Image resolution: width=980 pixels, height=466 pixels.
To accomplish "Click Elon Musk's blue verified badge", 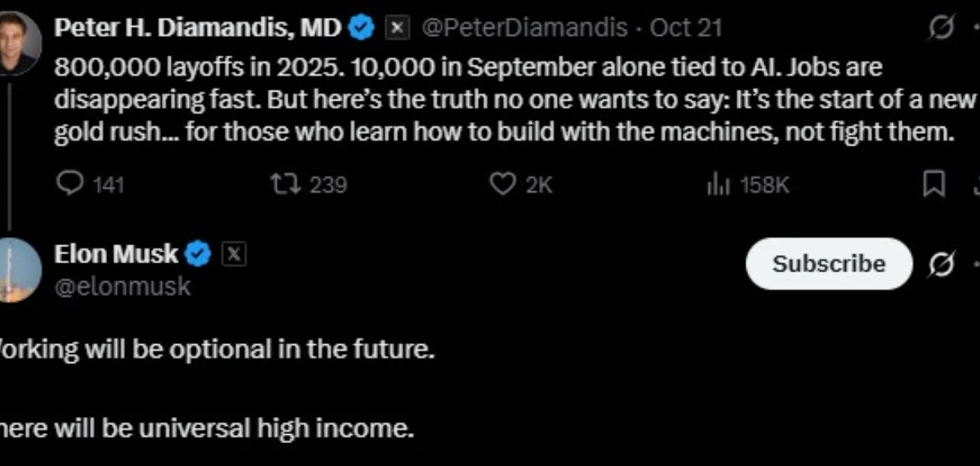I will pyautogui.click(x=198, y=254).
